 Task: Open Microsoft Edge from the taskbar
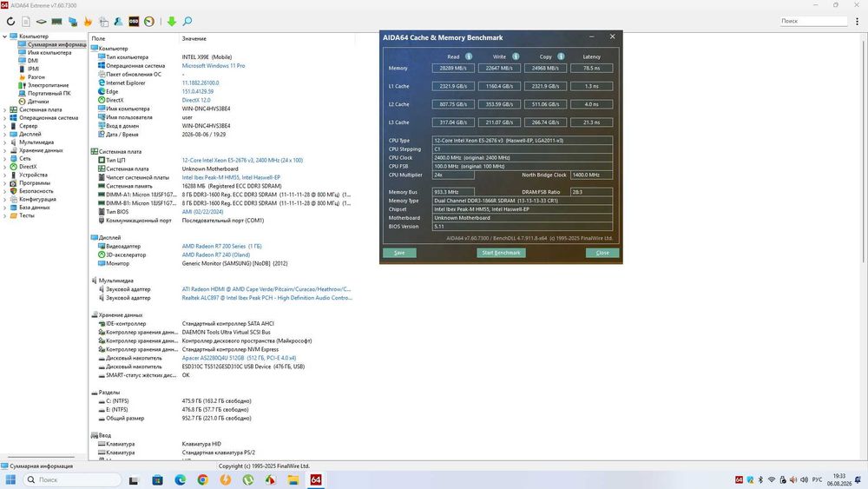pos(180,480)
